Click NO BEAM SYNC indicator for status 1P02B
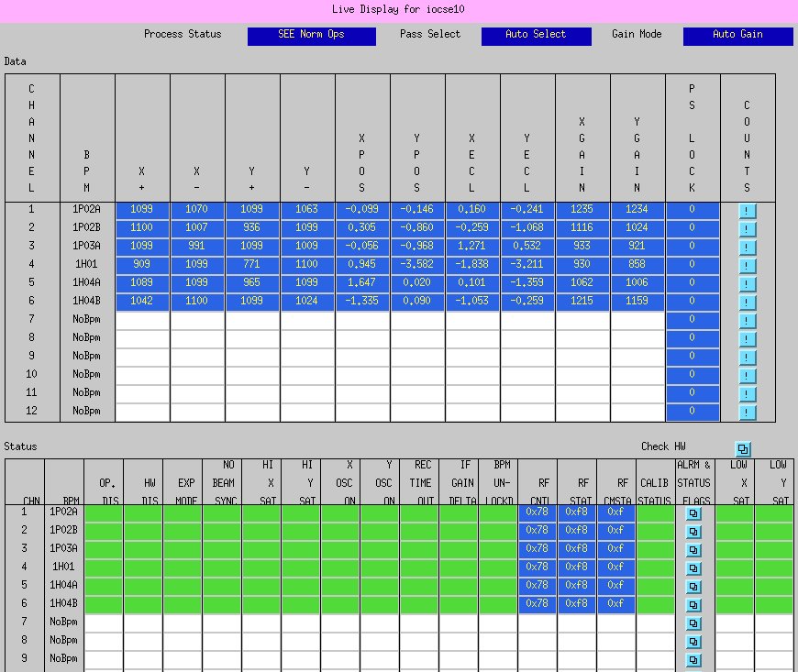 coord(222,532)
